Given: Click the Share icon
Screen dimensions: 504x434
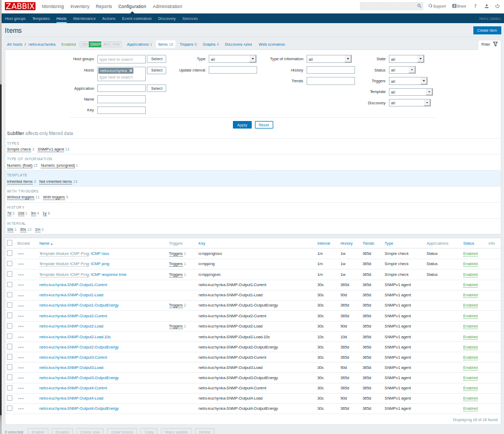Looking at the screenshot, I should click(x=454, y=6).
